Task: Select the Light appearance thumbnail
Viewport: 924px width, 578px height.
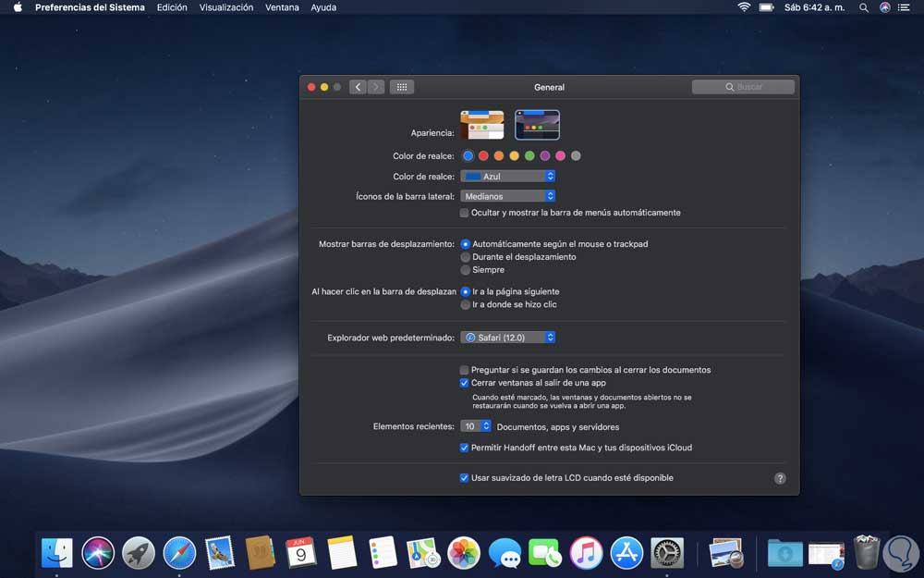Action: click(x=482, y=125)
